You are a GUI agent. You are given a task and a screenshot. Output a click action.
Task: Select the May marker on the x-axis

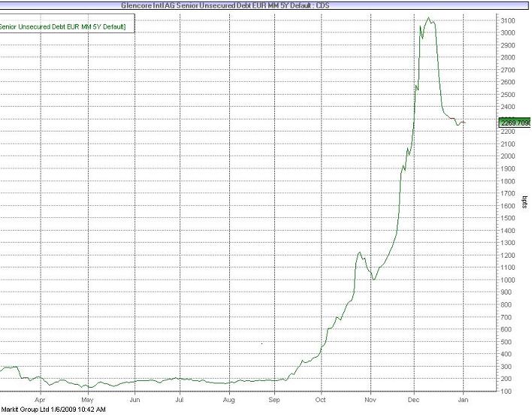(88, 400)
